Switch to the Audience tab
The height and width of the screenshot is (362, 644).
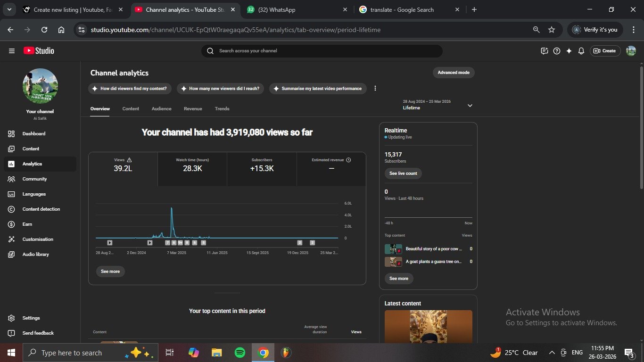[161, 109]
